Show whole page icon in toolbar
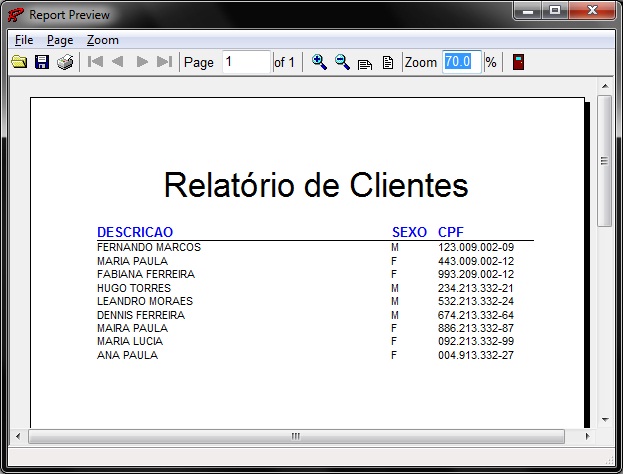623x474 pixels. (387, 63)
